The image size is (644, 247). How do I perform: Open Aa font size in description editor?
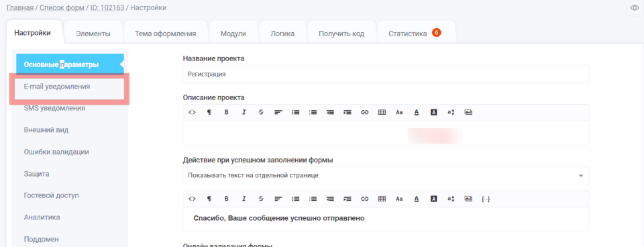tap(399, 112)
